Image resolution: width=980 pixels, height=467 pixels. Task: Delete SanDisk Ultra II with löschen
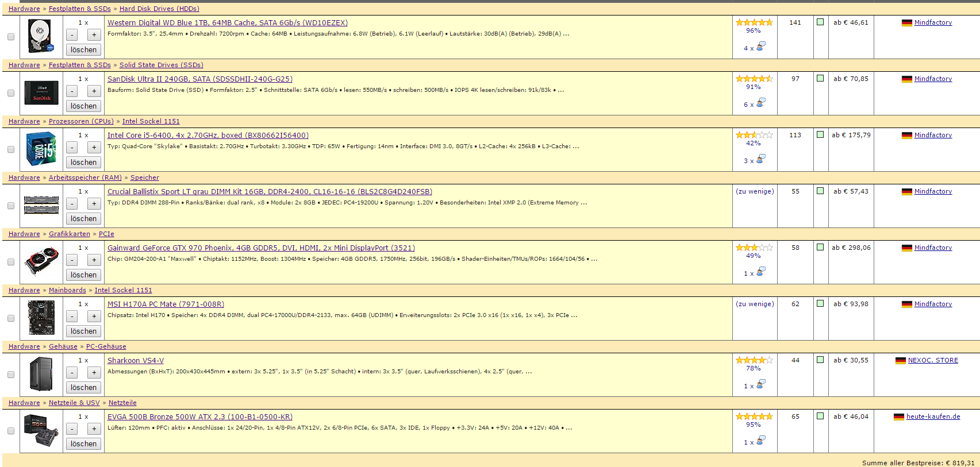point(83,106)
